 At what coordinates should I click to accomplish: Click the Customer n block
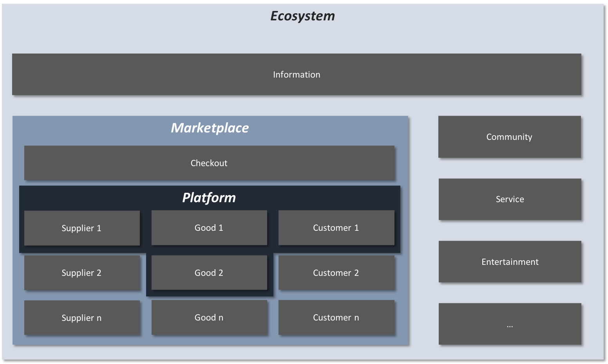[x=336, y=317]
